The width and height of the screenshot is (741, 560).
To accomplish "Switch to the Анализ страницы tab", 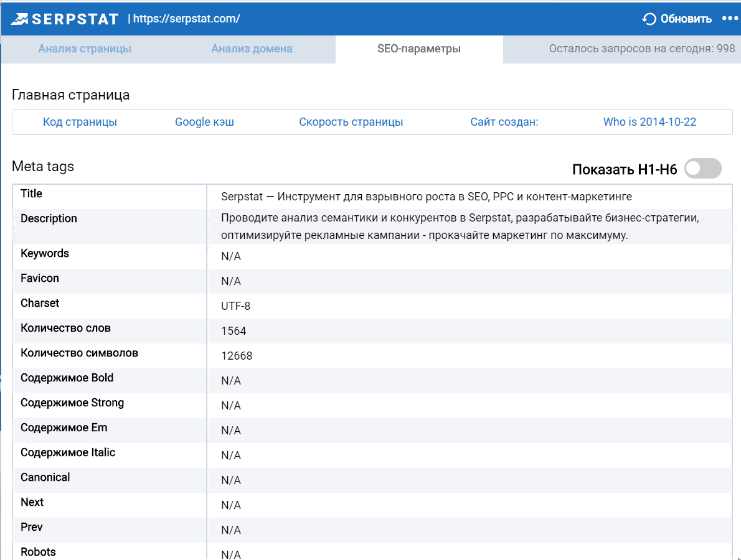I will [x=85, y=49].
